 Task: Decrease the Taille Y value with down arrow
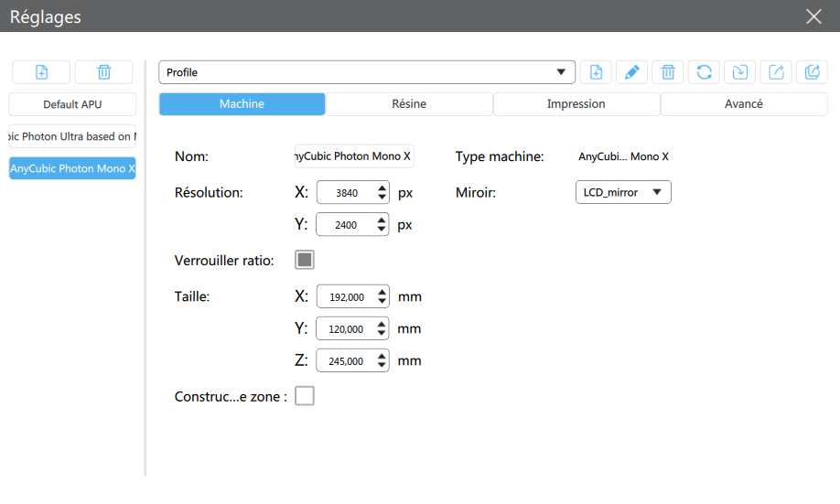point(382,334)
